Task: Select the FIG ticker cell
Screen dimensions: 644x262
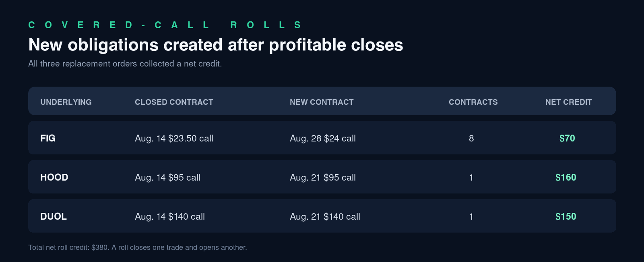Action: (48, 138)
